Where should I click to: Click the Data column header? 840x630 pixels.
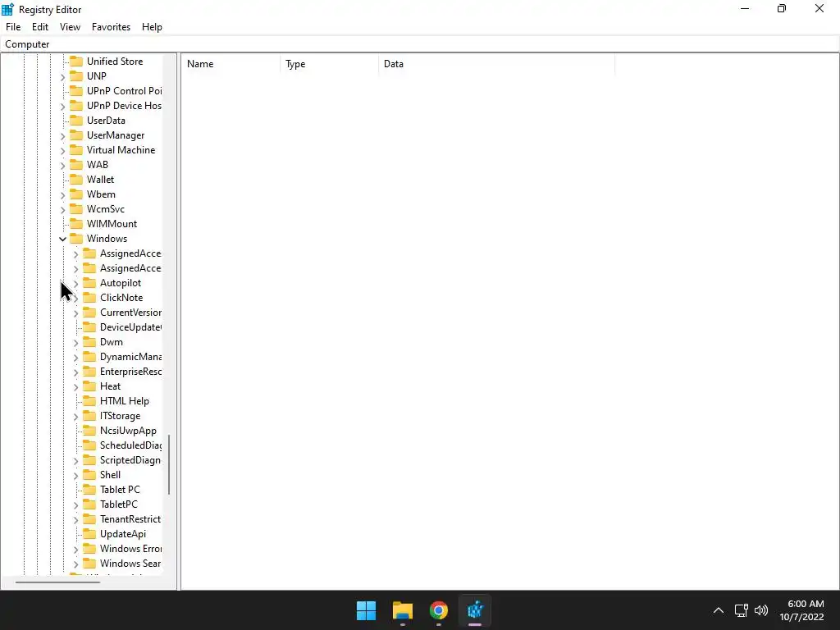496,64
